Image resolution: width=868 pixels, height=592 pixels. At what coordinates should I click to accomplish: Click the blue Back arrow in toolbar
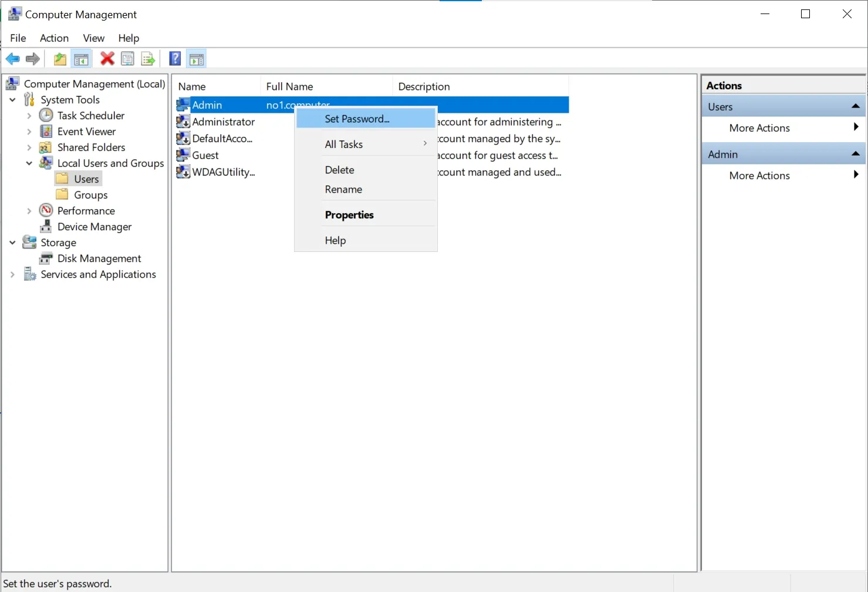coord(12,59)
